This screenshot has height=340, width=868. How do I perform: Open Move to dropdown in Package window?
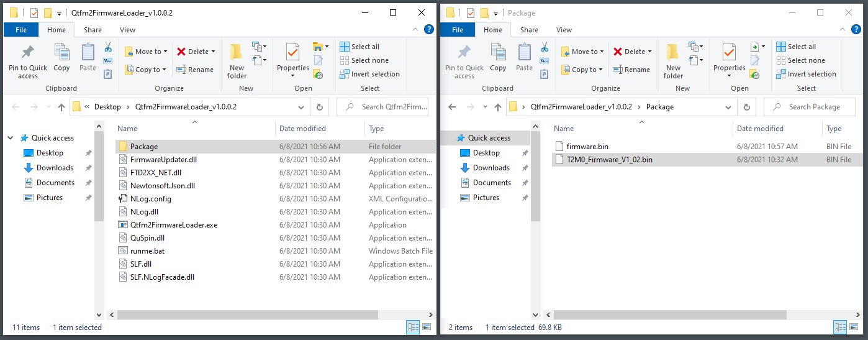(x=582, y=52)
